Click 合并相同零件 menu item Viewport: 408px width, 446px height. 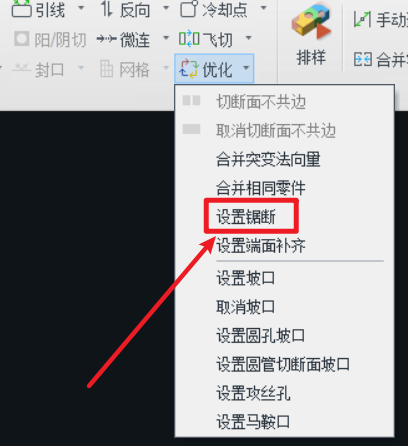pyautogui.click(x=261, y=188)
